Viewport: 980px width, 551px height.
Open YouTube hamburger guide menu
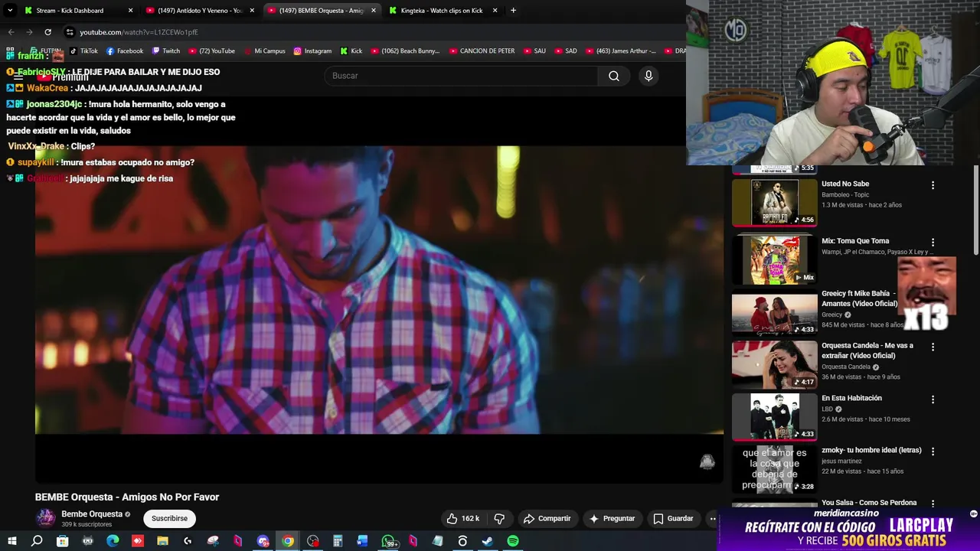[18, 77]
